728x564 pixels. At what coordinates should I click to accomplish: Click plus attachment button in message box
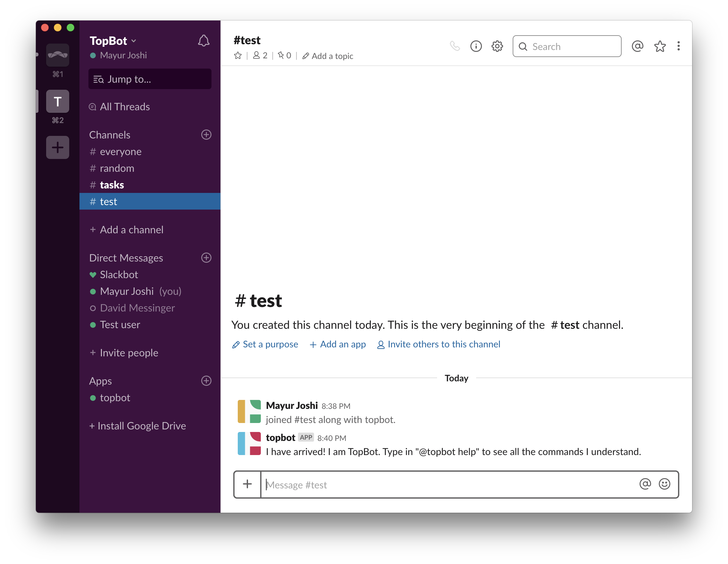(x=247, y=484)
